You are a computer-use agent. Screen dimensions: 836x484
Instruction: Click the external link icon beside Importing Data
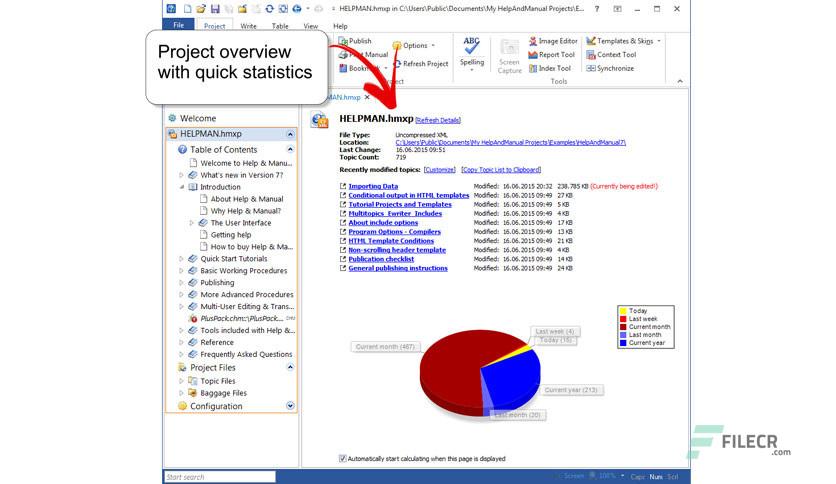tap(343, 186)
